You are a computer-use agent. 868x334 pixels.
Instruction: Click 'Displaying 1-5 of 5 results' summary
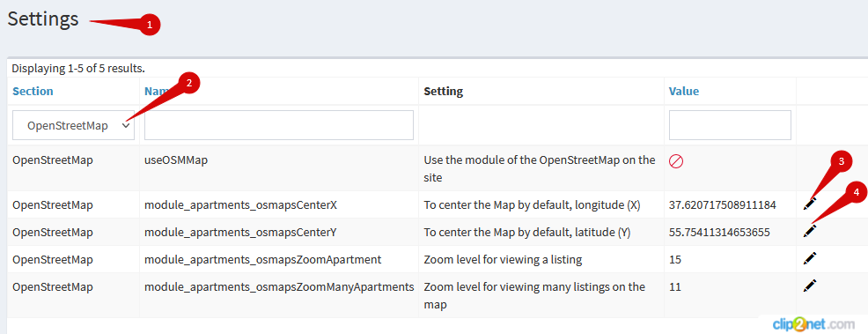pos(78,69)
